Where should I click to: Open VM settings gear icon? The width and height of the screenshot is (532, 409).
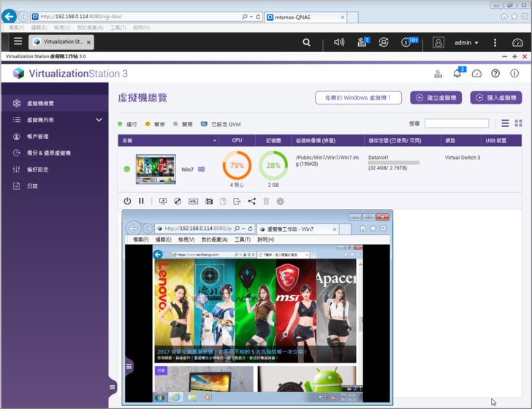coord(280,201)
